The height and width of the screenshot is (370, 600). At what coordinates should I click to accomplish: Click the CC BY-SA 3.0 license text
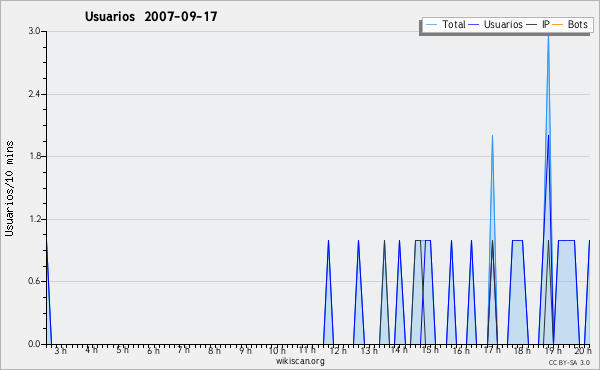pyautogui.click(x=569, y=362)
